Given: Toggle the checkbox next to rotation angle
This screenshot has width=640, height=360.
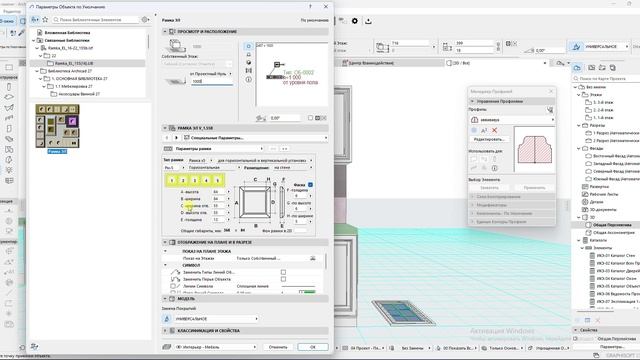Looking at the screenshot, I should (310, 118).
